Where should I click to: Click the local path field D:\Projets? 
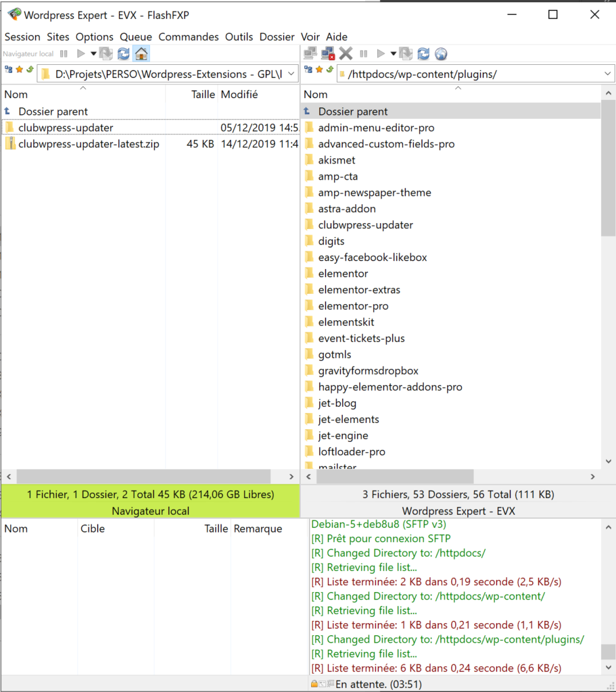[168, 74]
